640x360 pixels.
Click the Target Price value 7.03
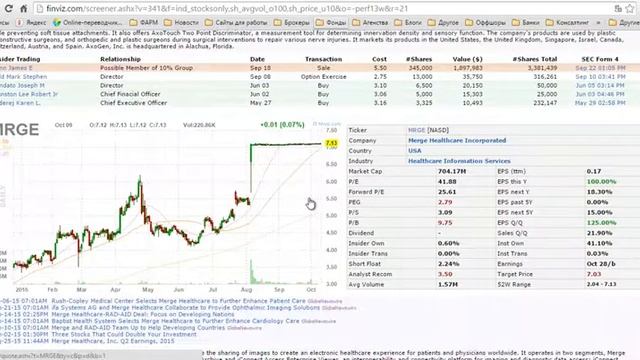(x=594, y=274)
